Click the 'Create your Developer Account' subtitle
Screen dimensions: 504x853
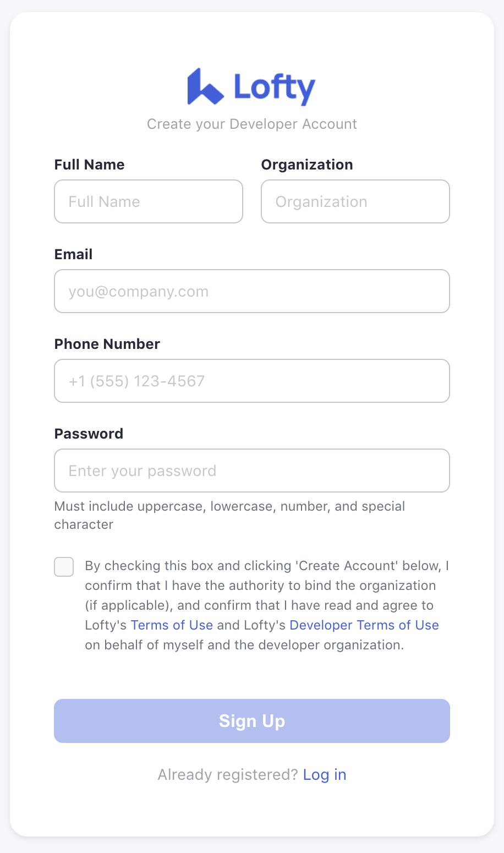click(x=252, y=124)
